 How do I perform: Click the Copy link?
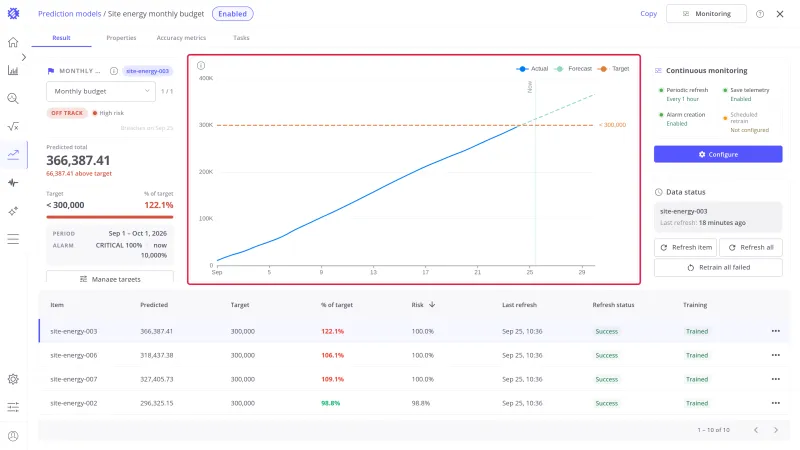(x=648, y=14)
